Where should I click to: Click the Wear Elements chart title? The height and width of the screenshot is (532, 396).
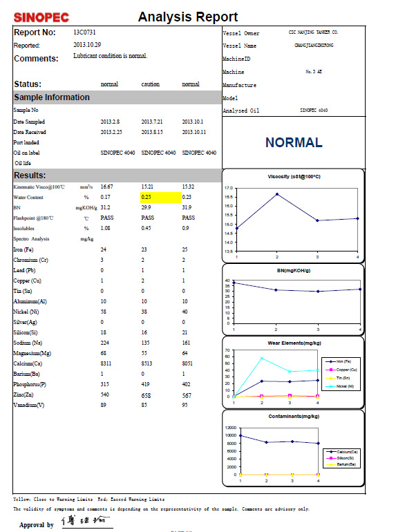294,343
